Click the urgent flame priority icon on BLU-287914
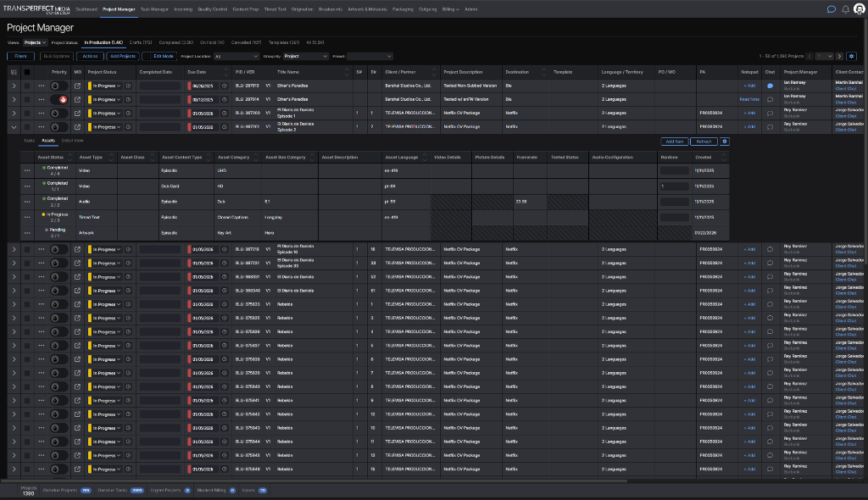Screen dimensions: 868x500 (x=62, y=99)
